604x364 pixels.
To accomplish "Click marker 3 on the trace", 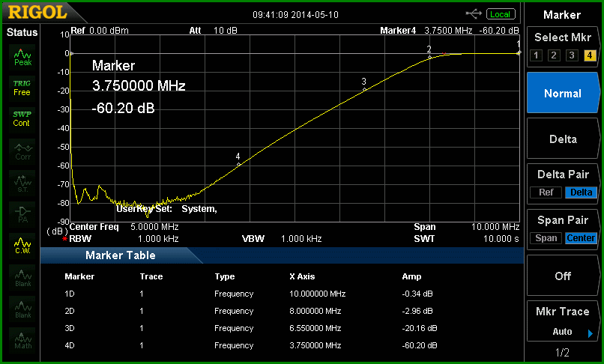I will 364,89.
